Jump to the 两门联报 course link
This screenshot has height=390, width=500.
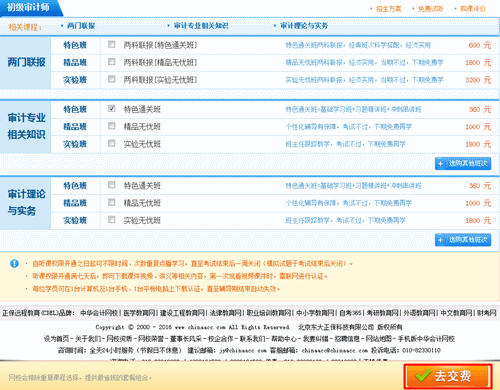point(81,26)
